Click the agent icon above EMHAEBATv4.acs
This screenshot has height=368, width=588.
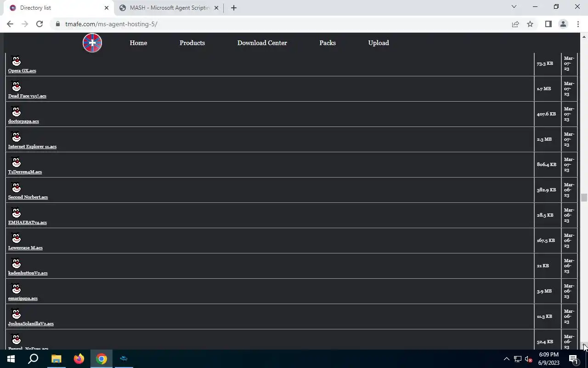pyautogui.click(x=16, y=213)
